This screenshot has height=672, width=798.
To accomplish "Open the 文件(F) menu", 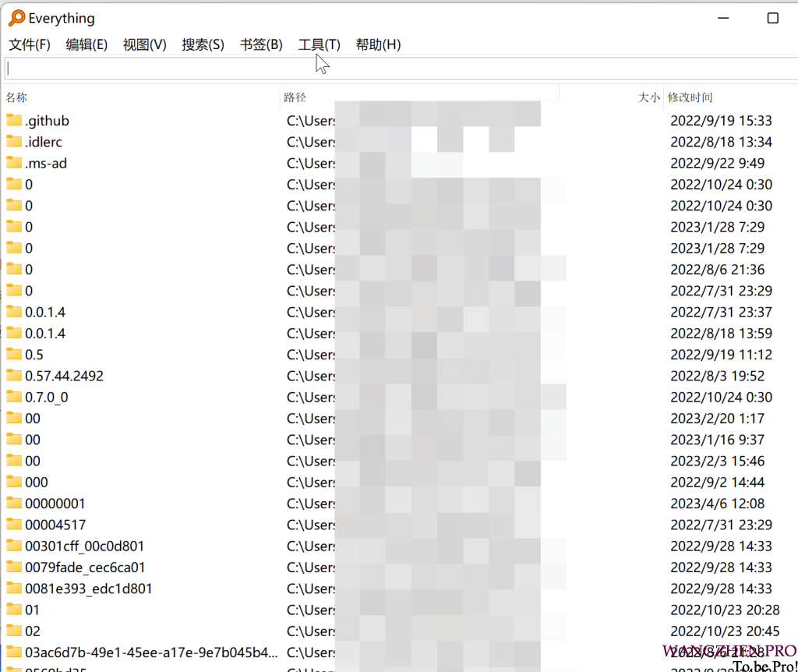I will point(30,44).
